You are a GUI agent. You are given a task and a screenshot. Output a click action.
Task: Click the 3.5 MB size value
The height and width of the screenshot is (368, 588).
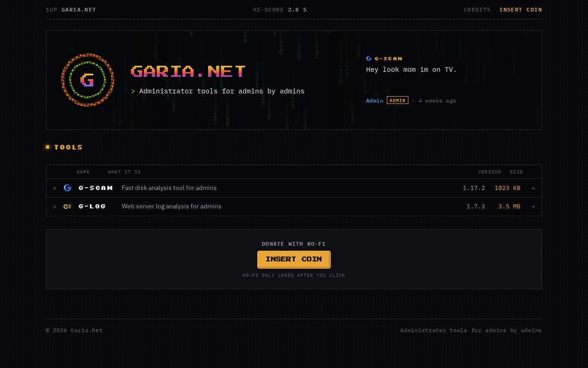pos(509,207)
